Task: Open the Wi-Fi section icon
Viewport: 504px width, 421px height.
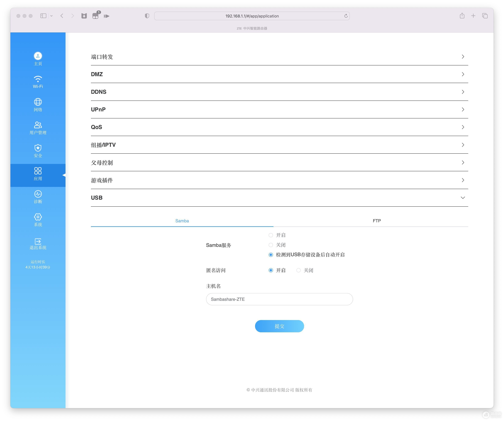Action: pyautogui.click(x=38, y=79)
